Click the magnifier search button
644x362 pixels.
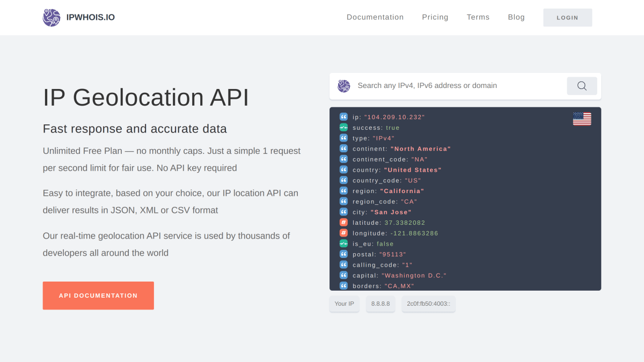[x=582, y=86]
